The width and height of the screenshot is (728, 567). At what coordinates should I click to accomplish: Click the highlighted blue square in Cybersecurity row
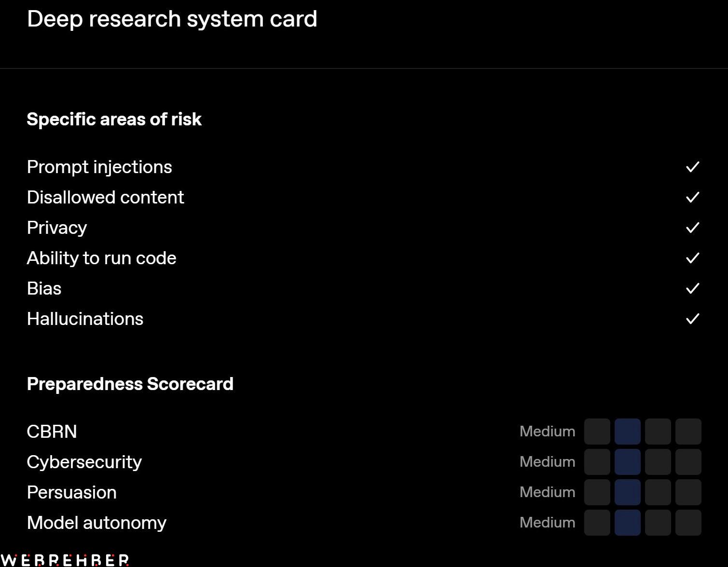point(628,462)
